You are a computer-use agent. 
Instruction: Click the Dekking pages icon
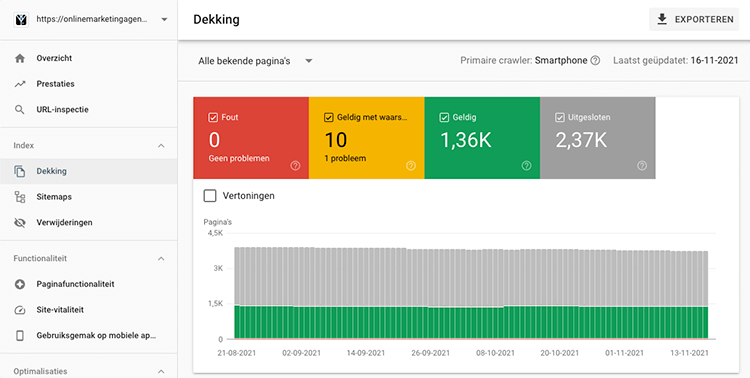point(20,171)
